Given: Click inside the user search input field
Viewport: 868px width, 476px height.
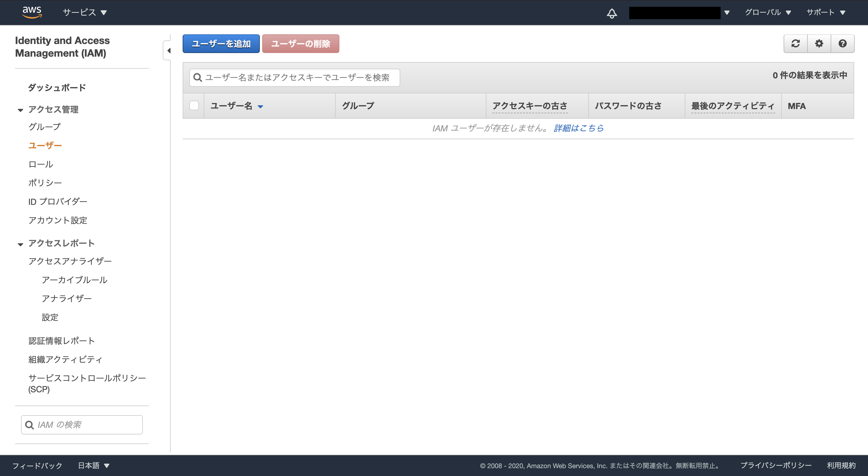Looking at the screenshot, I should point(297,77).
